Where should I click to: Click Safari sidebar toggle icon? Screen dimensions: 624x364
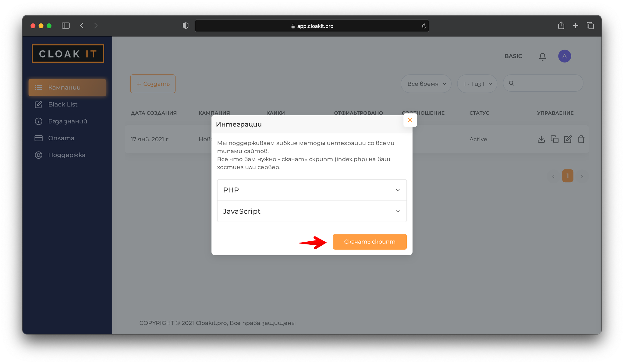coord(66,26)
